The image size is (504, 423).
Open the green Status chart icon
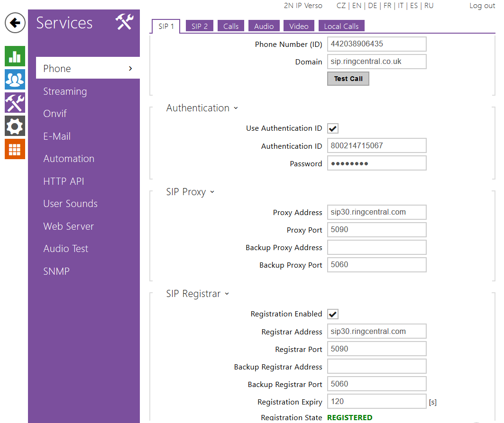point(15,56)
